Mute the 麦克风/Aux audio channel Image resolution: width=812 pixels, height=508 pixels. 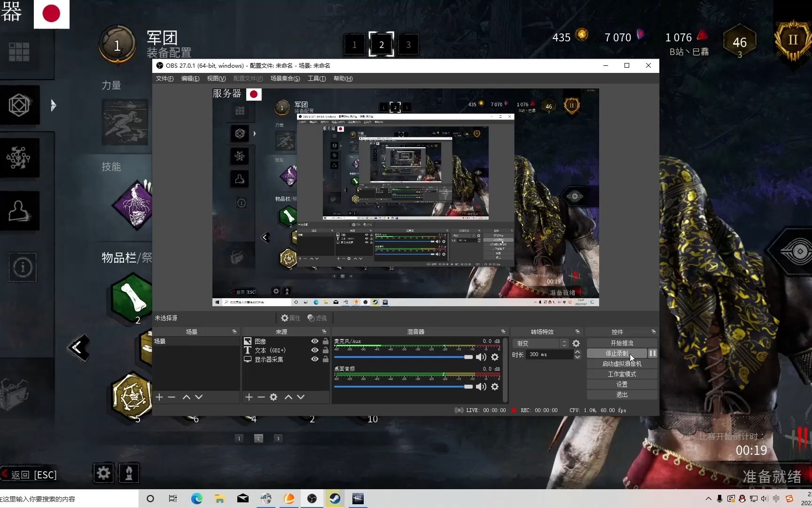[x=481, y=357]
